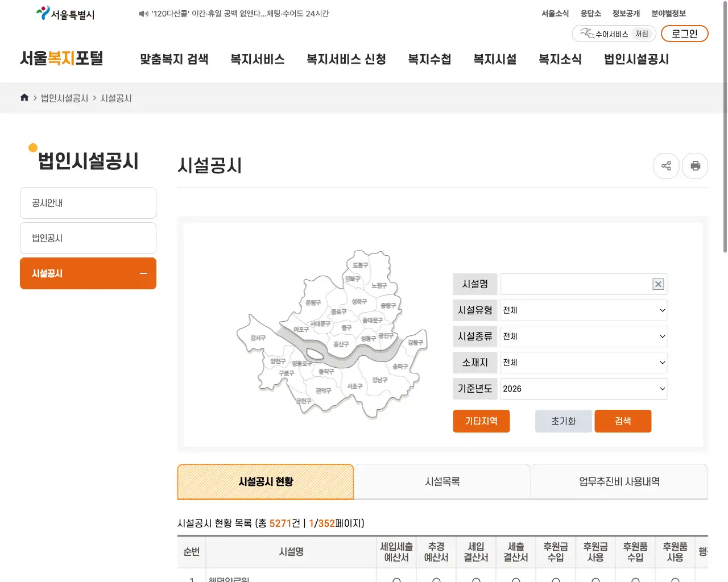Click the Seoul city logo at top
This screenshot has height=582, width=728.
(65, 14)
